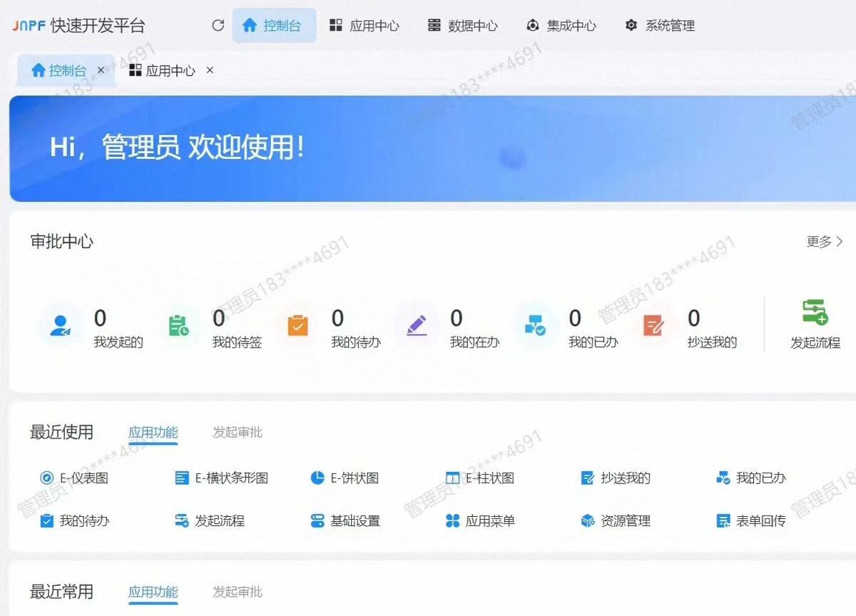Open 资源管理 link text

coord(626,521)
